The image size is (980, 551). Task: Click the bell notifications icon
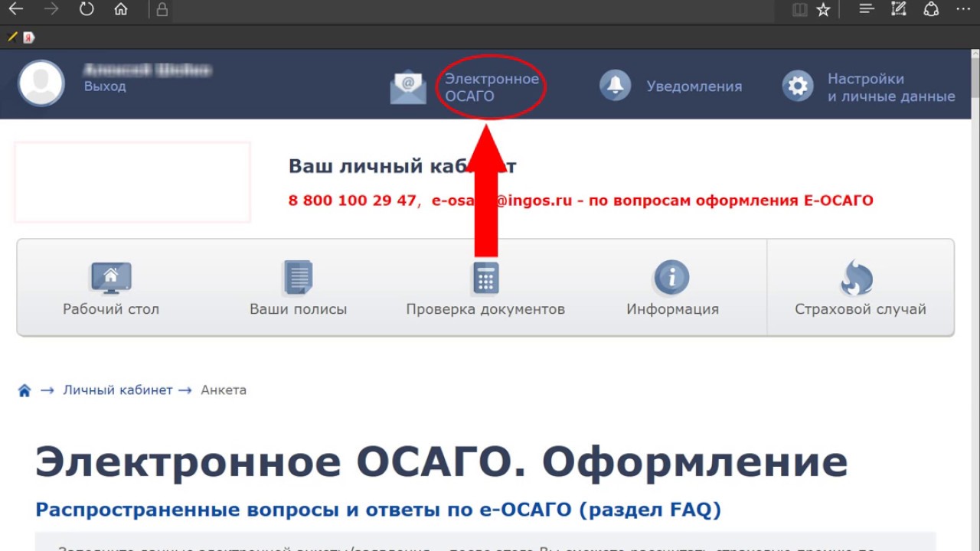coord(615,85)
